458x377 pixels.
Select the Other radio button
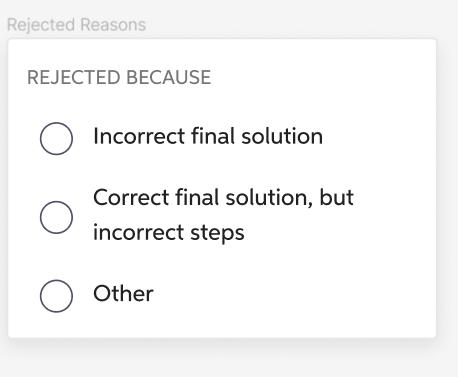coord(56,296)
